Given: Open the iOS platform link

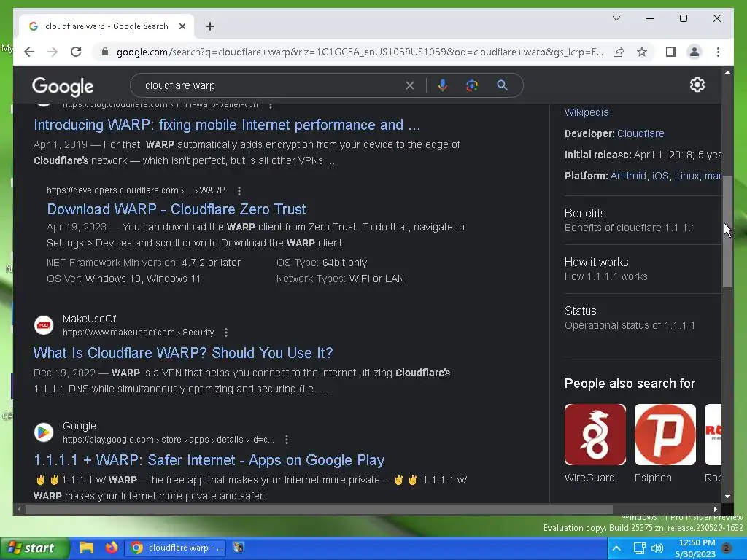Looking at the screenshot, I should (659, 176).
